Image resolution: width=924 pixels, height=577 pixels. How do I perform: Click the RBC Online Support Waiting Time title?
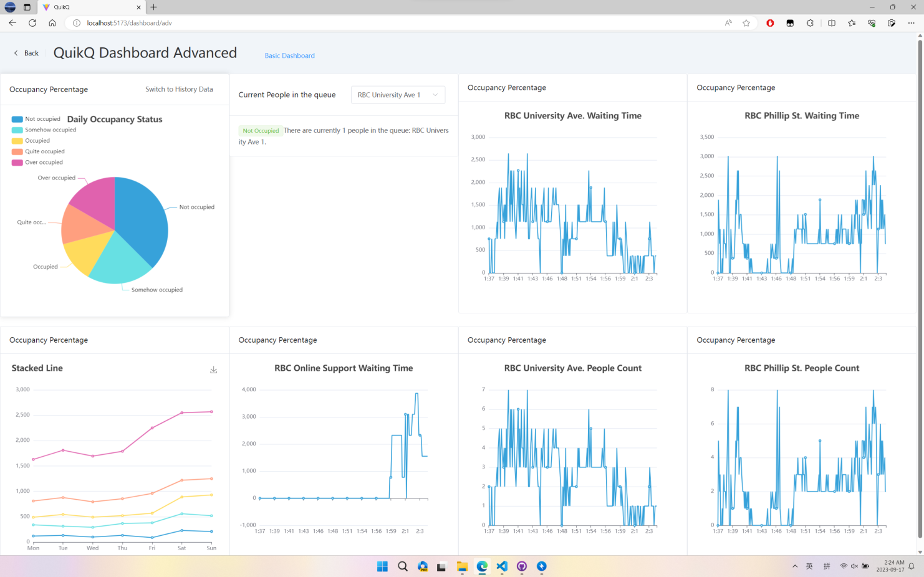pyautogui.click(x=344, y=368)
